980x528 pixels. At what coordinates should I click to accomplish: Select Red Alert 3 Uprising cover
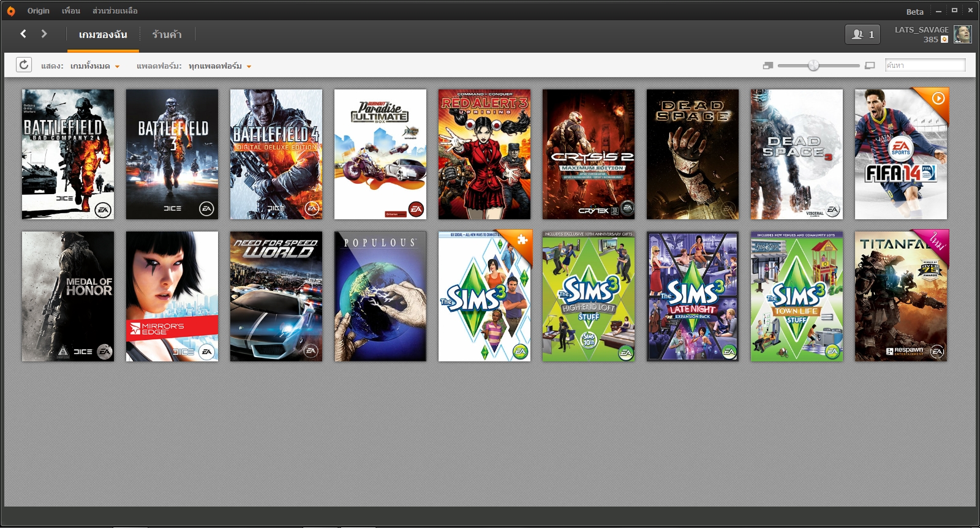coord(484,154)
